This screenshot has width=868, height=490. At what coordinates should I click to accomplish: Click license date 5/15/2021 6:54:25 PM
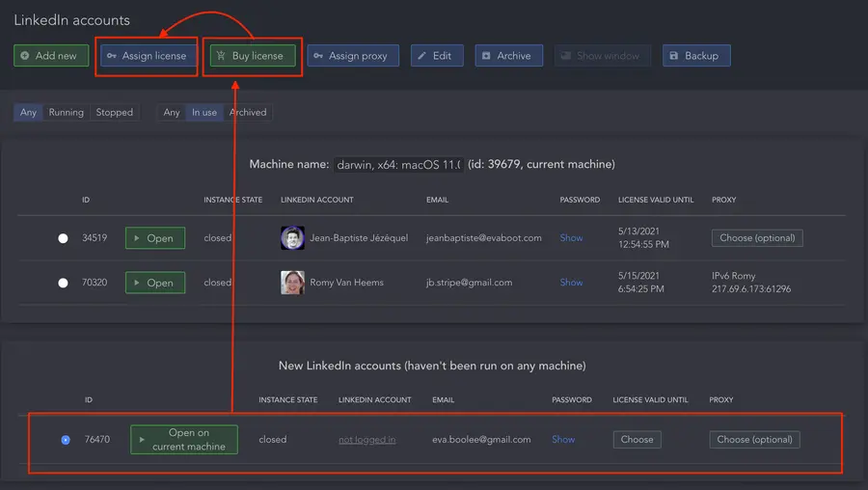(x=641, y=283)
